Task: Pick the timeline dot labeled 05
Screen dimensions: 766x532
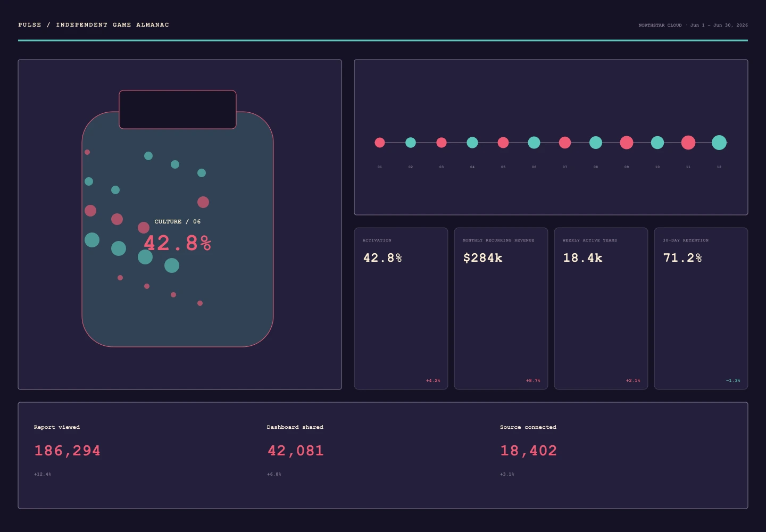Action: click(503, 143)
